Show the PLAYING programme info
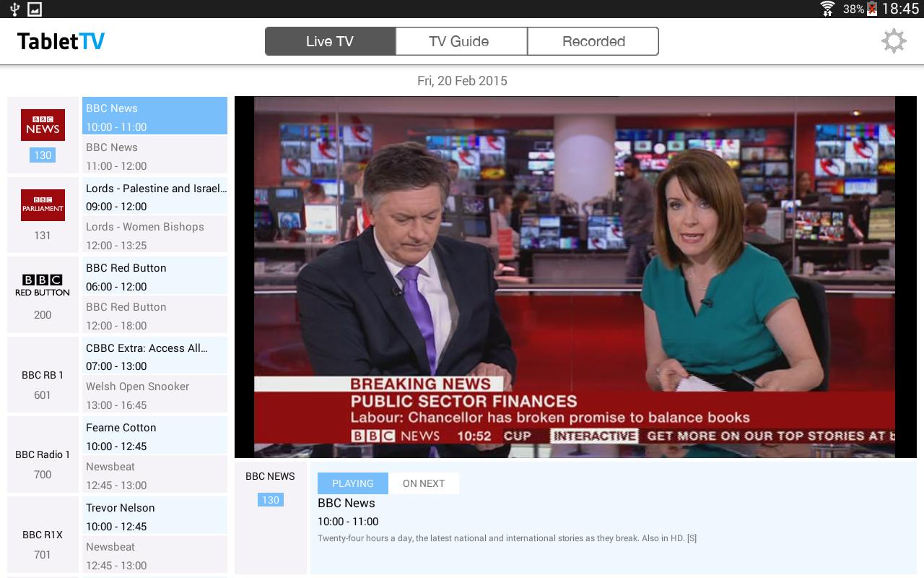Viewport: 924px width, 578px height. click(353, 483)
